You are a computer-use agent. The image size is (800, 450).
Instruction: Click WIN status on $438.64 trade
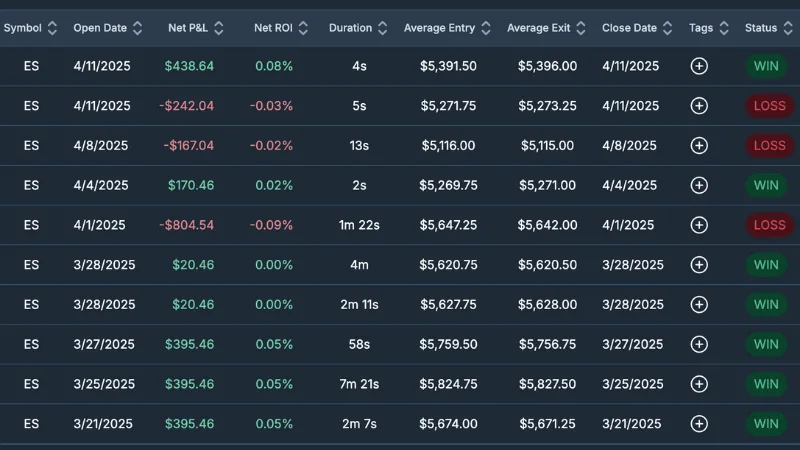[x=766, y=66]
